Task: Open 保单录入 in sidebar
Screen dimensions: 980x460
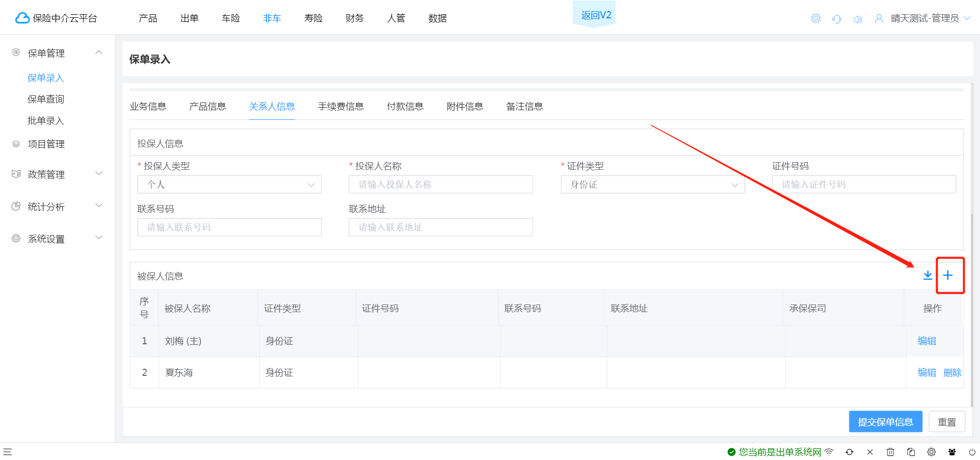Action: pos(46,78)
